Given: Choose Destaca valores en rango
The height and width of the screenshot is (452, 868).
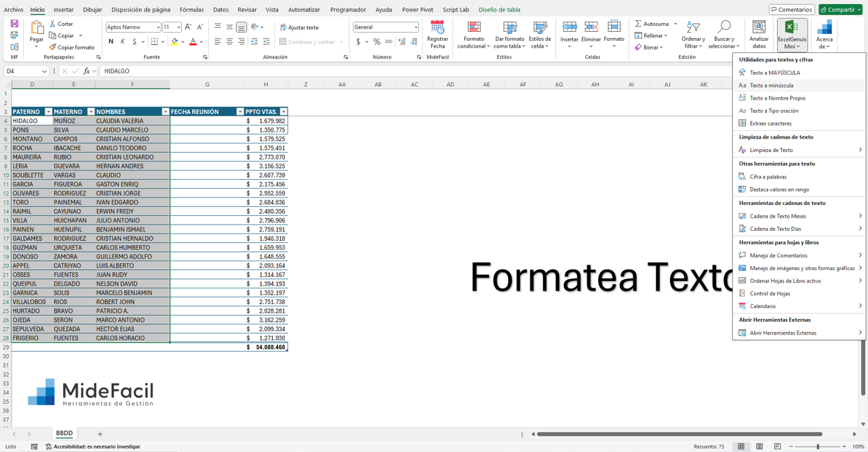Looking at the screenshot, I should 799,189.
